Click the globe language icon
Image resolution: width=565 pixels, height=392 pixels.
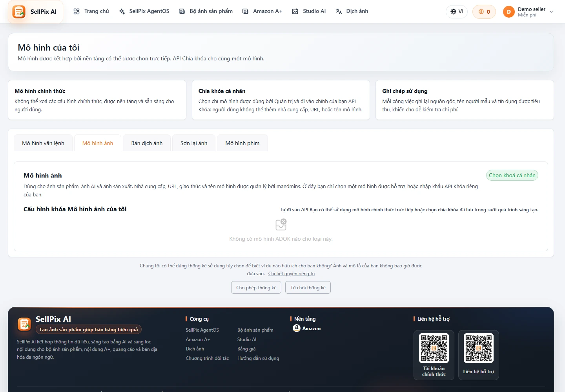pos(453,12)
